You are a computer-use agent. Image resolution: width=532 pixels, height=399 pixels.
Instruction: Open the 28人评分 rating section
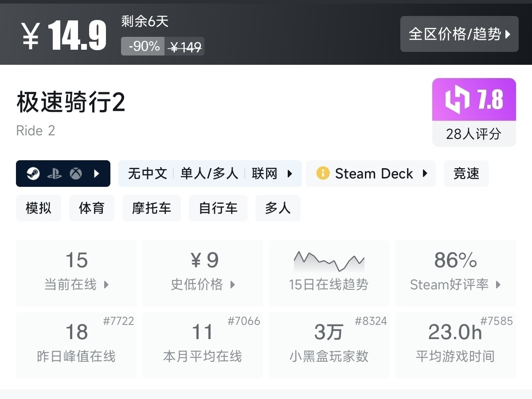(473, 134)
